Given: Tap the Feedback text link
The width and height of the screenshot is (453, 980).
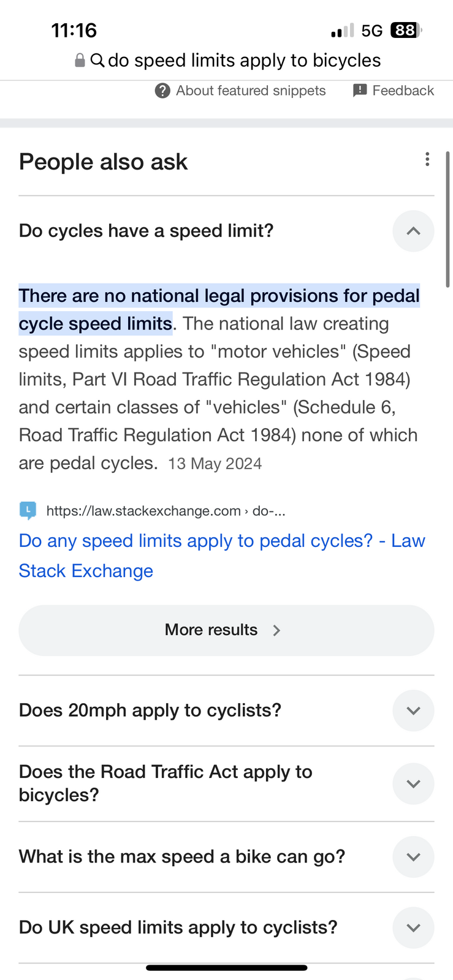Looking at the screenshot, I should point(403,91).
